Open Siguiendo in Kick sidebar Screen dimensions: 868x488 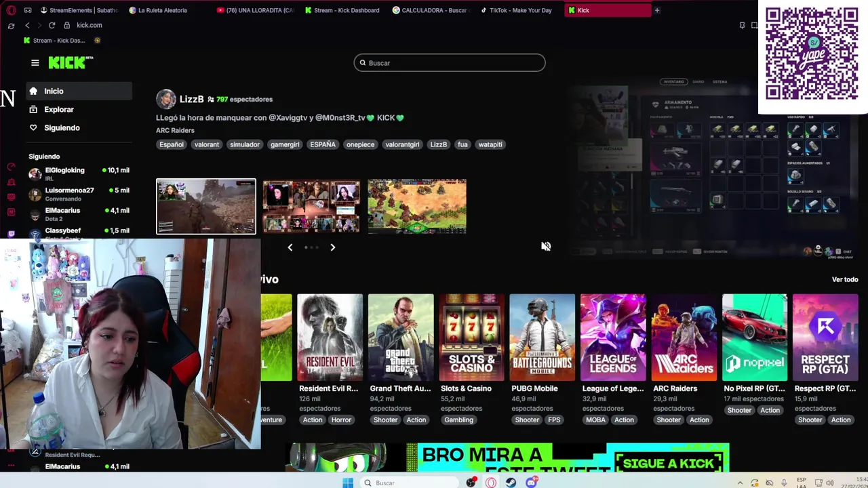[x=79, y=127]
